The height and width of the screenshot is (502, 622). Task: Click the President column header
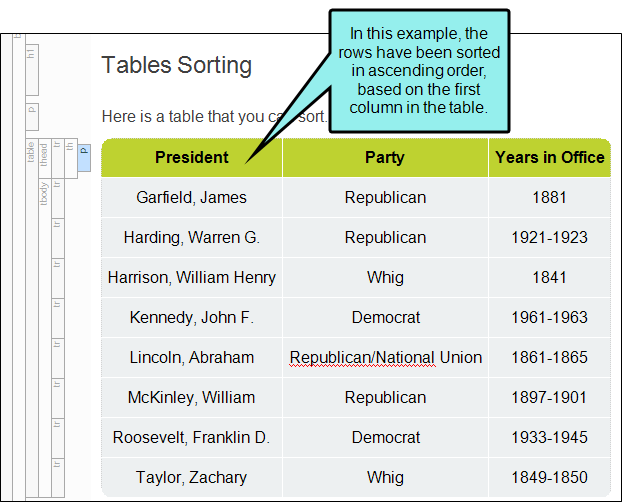192,158
